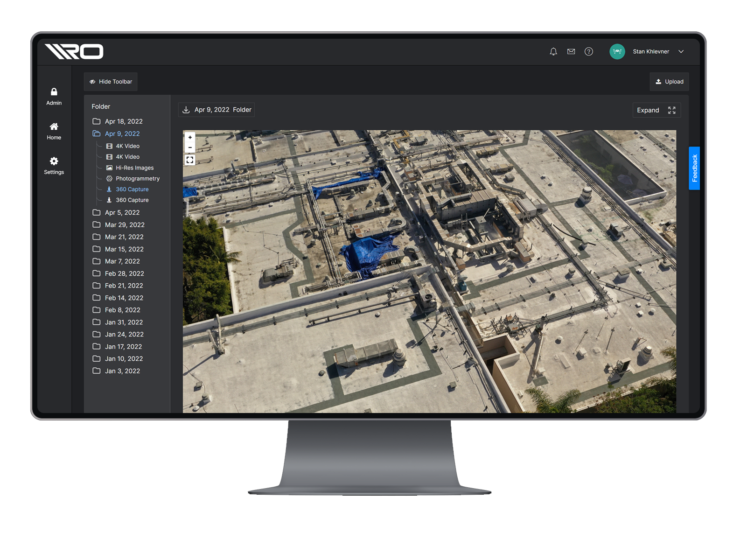Open the mail envelope icon

[571, 52]
